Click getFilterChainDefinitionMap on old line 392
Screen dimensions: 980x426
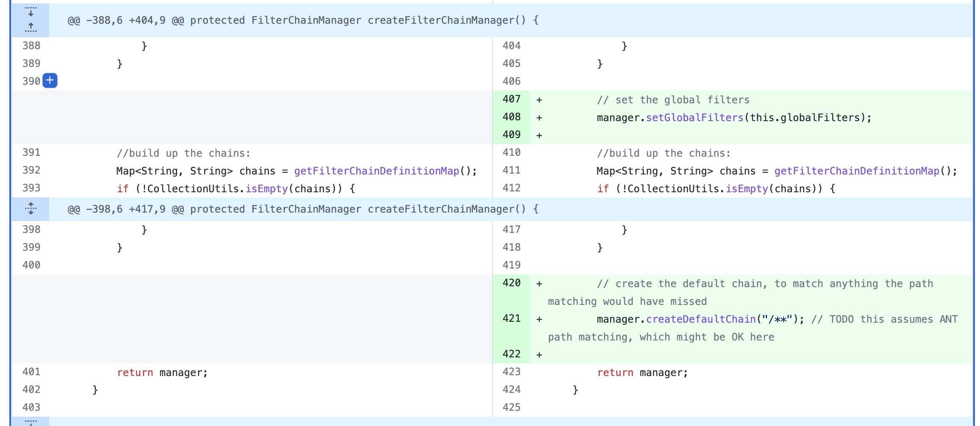click(376, 171)
